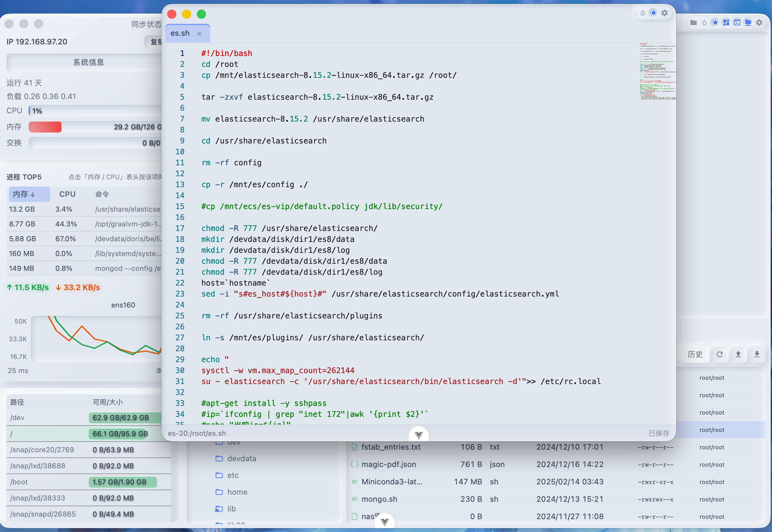Screen dimensions: 772x532
Task: Click the /devdata/doris/be process command
Action: click(128, 239)
